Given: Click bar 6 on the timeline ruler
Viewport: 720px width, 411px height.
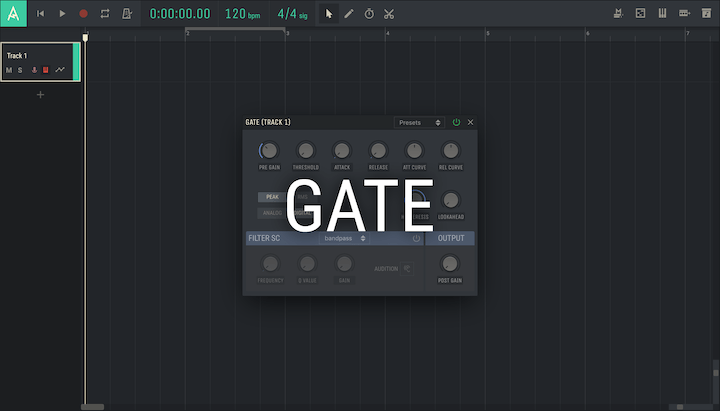Looking at the screenshot, I should tap(587, 34).
